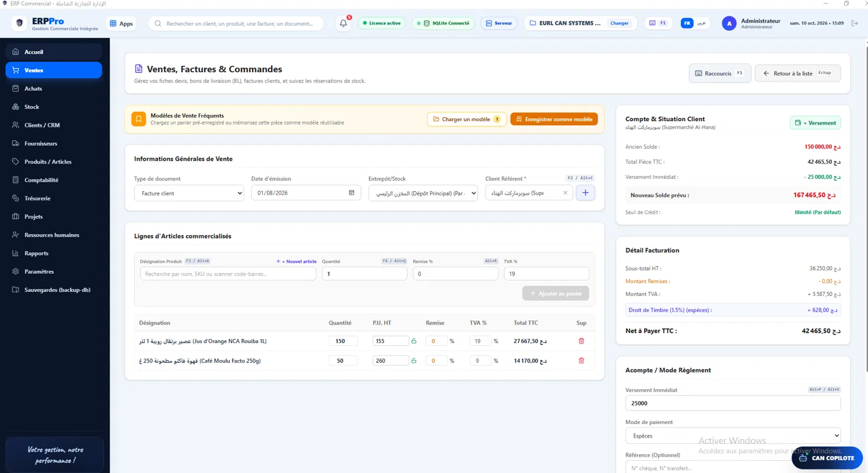Click the SQLite Connecté database status
The width and height of the screenshot is (868, 473).
[442, 23]
